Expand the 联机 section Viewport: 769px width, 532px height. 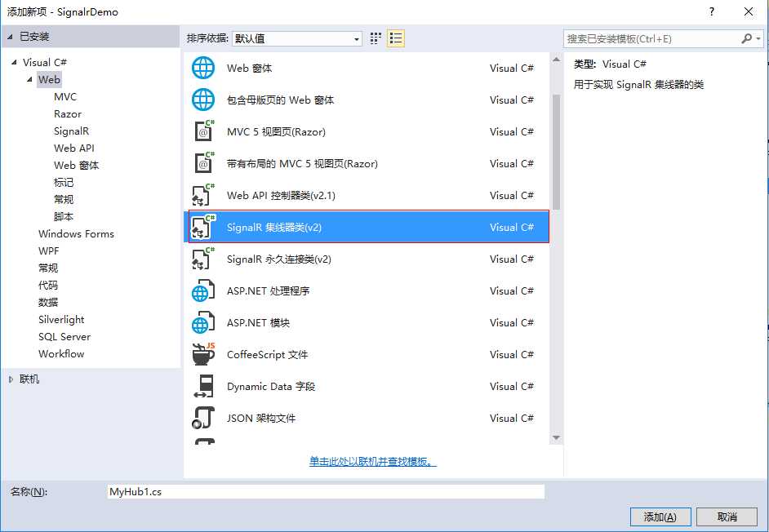(11, 379)
